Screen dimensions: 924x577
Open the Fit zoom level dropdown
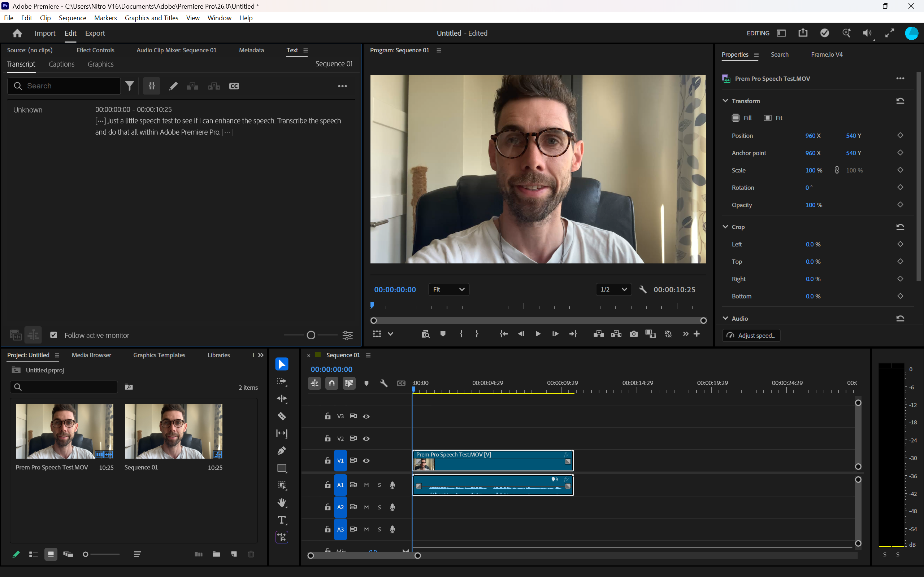[x=448, y=290]
